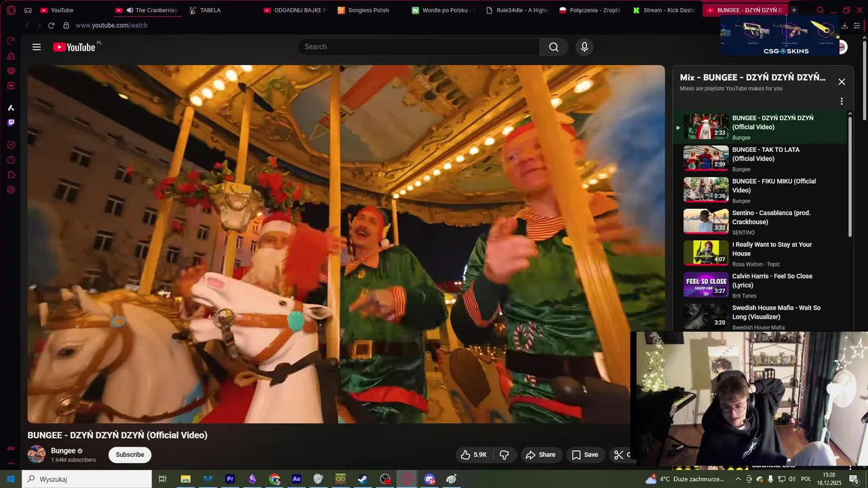Open Steam from the Windows taskbar
The width and height of the screenshot is (868, 488).
[x=363, y=479]
